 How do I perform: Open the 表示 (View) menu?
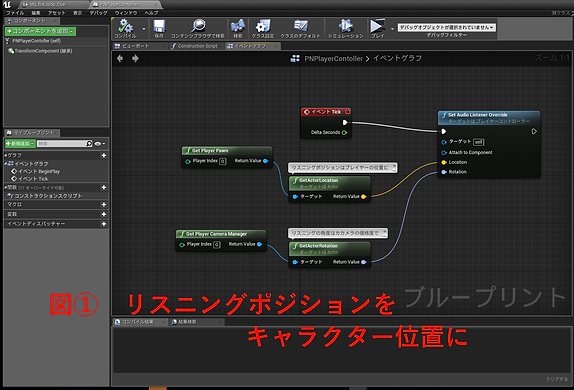[x=78, y=13]
